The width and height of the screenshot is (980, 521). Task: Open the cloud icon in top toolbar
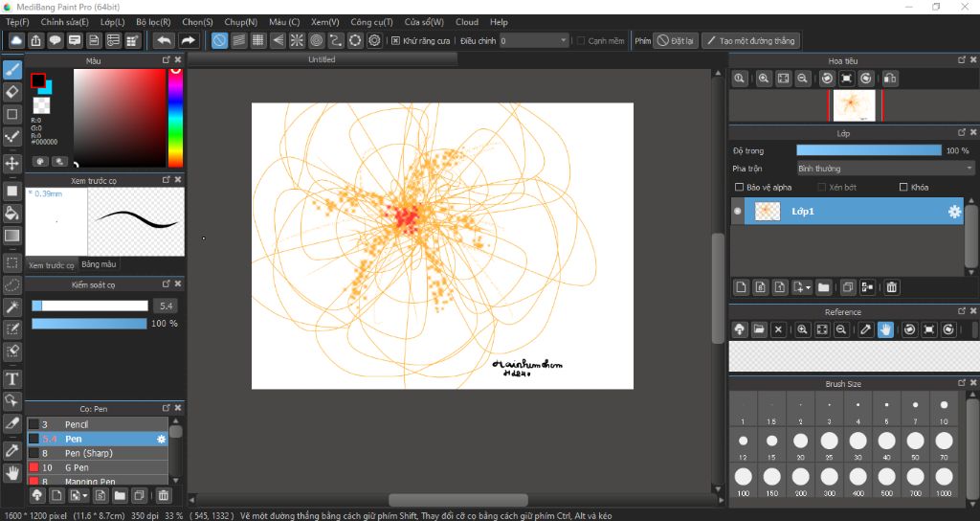(16, 40)
